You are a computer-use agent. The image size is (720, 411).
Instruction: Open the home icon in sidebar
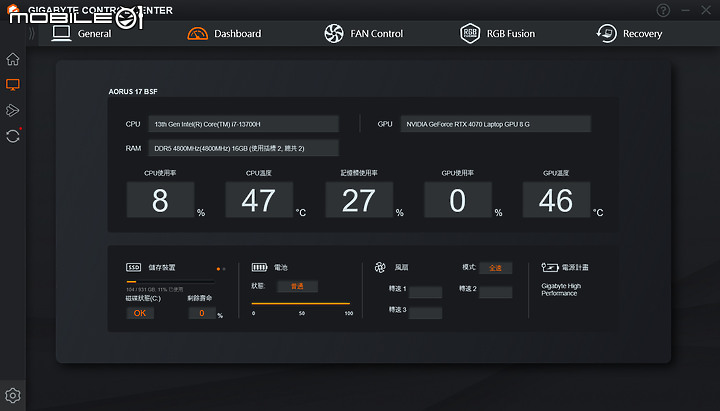(13, 59)
